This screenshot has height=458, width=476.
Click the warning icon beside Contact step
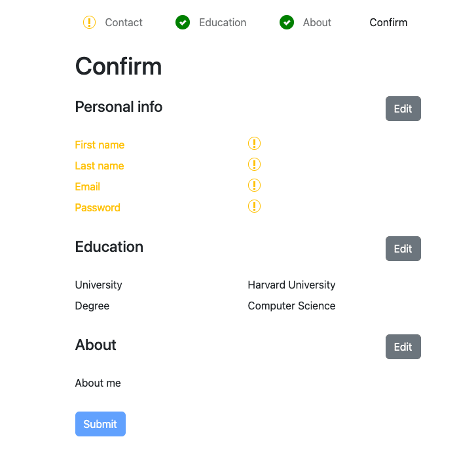coord(90,22)
